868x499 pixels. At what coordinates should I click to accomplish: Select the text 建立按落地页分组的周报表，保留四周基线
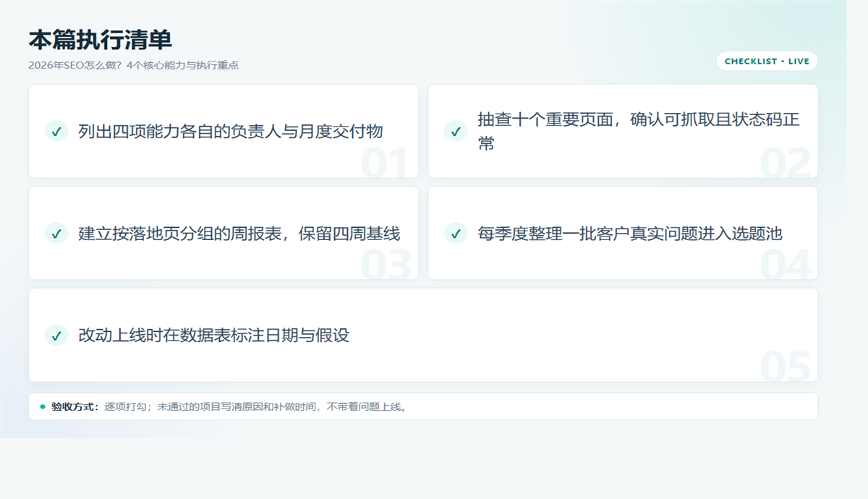pyautogui.click(x=239, y=233)
